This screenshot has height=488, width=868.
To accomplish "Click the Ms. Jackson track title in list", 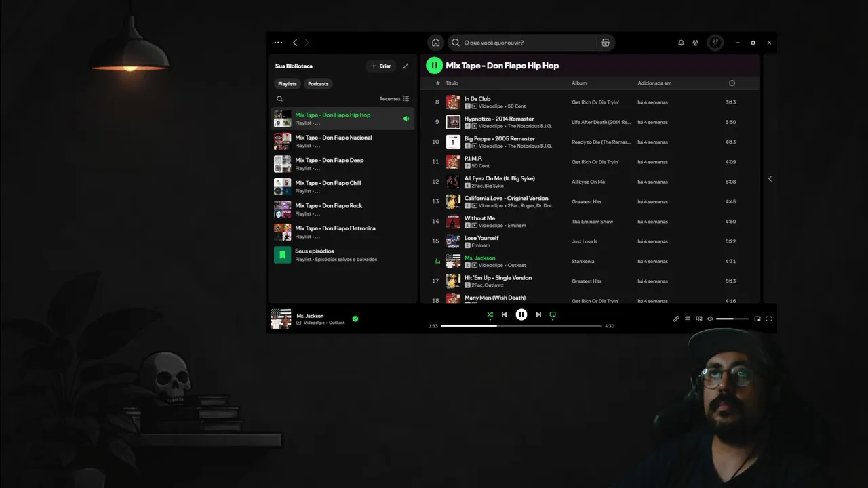I will tap(480, 258).
